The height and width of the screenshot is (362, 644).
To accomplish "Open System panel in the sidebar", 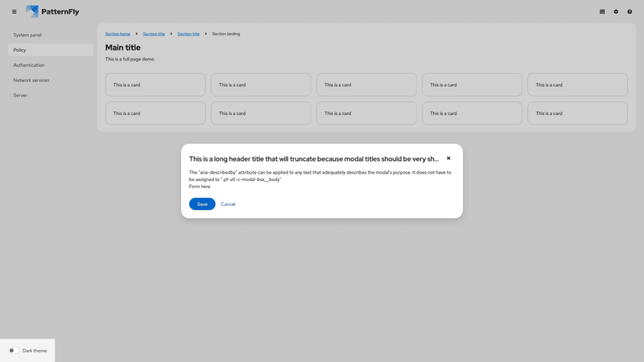I will [x=27, y=35].
